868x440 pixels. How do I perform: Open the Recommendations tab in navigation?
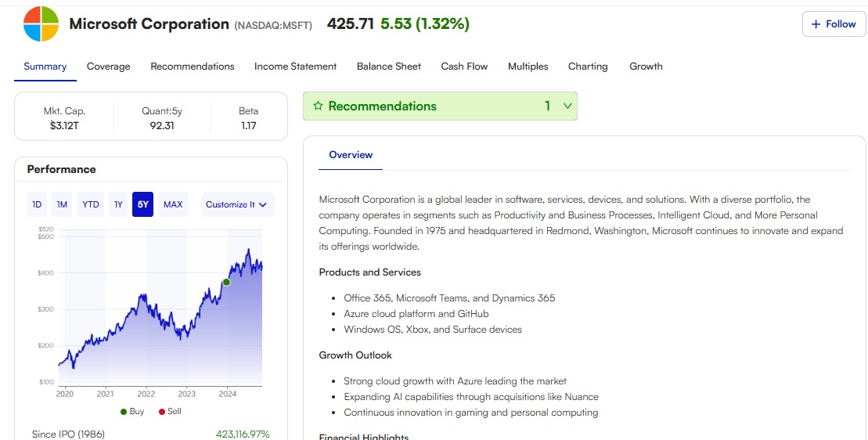pyautogui.click(x=192, y=67)
